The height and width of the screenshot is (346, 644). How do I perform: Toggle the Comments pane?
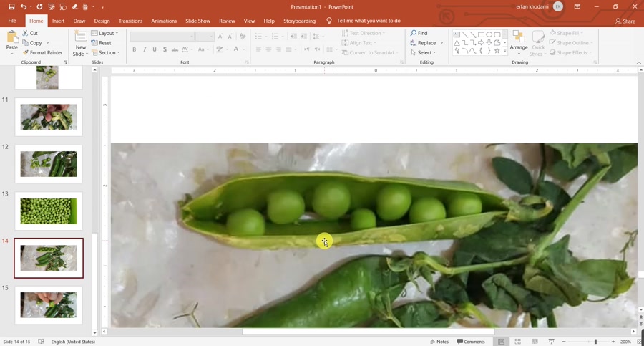pos(471,342)
